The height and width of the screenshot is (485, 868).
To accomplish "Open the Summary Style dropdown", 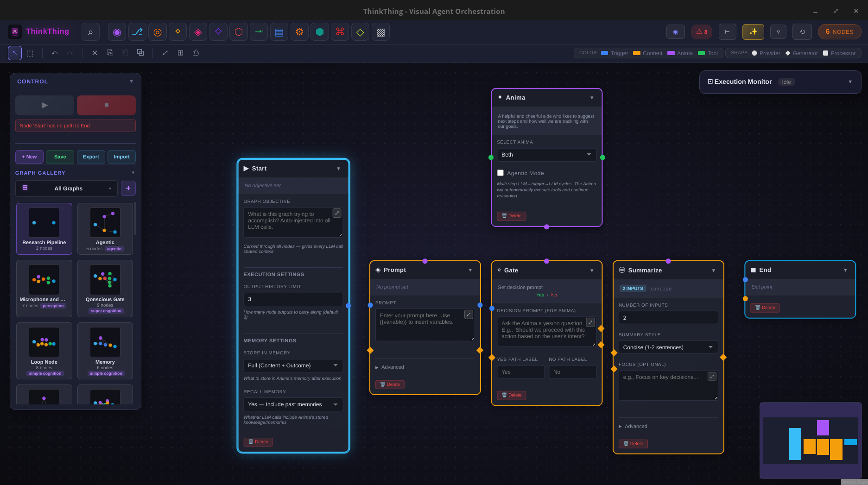I will 668,347.
